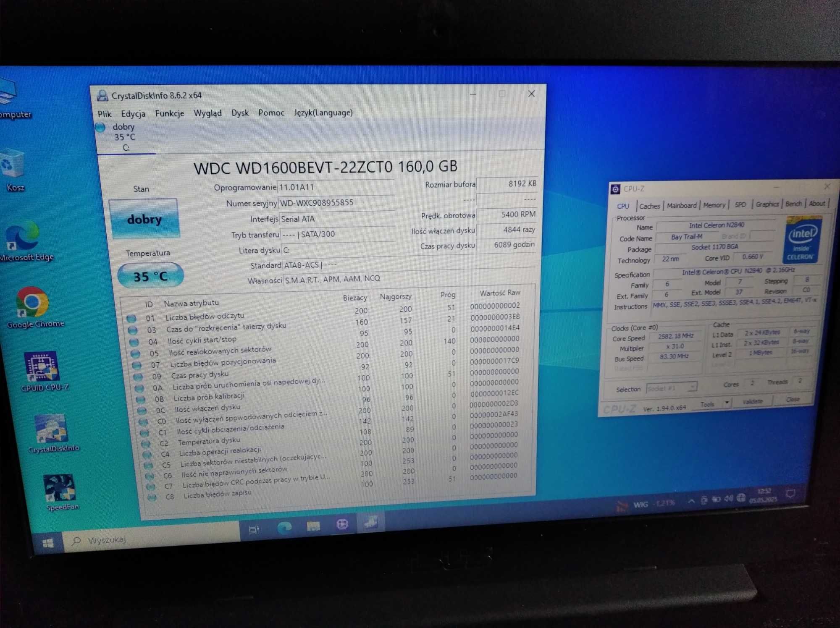Click the Validate button in CPU-Z
This screenshot has height=628, width=840.
752,402
